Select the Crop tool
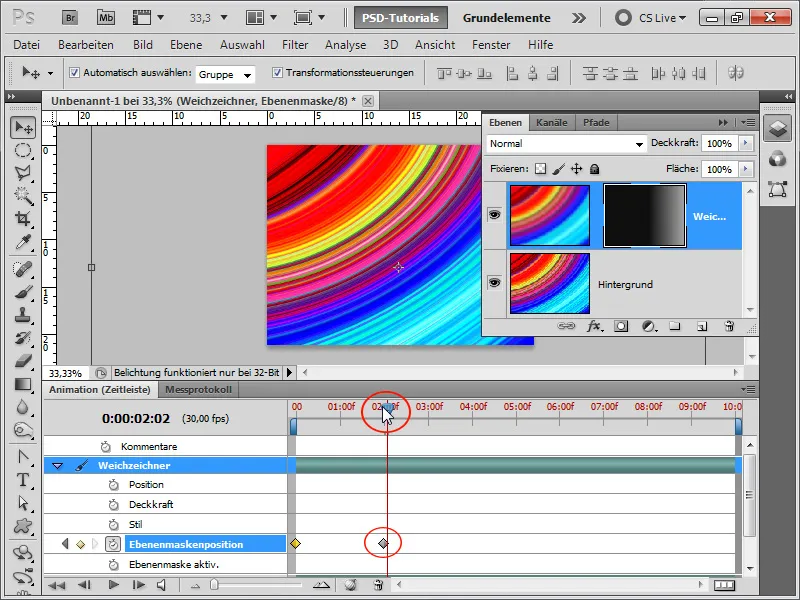 23,219
